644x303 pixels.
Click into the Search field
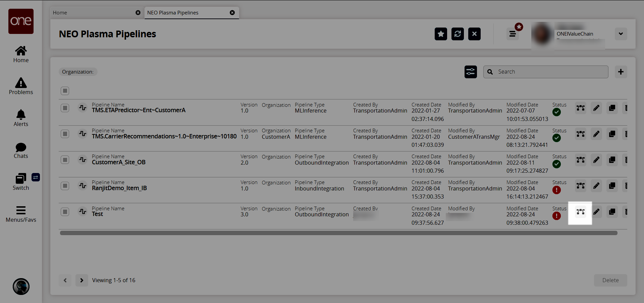coord(546,72)
